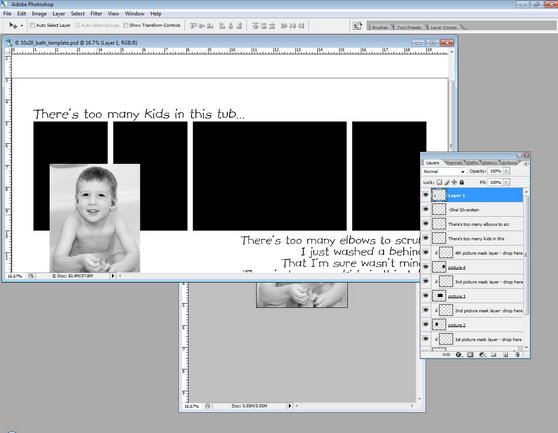The width and height of the screenshot is (558, 433).
Task: Open status bar info arrow in back document window
Action: click(x=290, y=406)
